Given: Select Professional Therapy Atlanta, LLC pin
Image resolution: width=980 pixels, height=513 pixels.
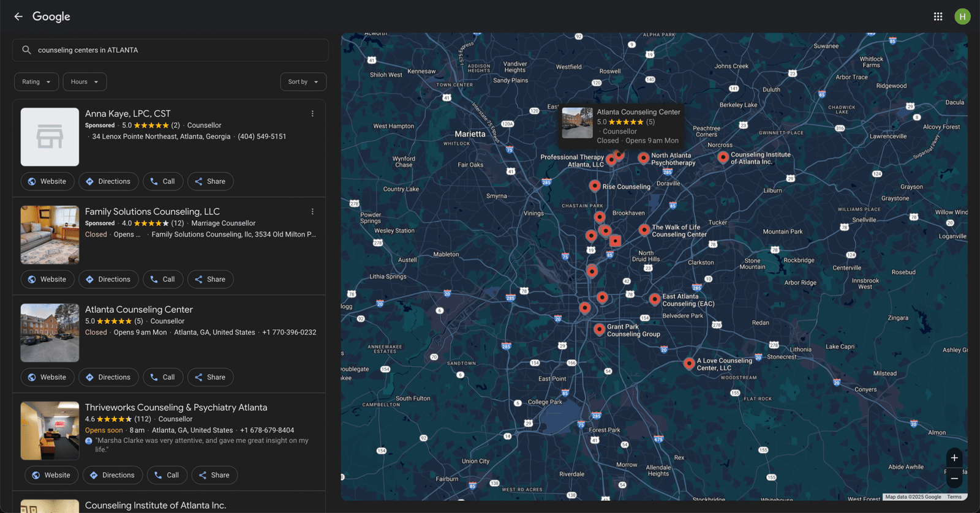Looking at the screenshot, I should tap(611, 160).
